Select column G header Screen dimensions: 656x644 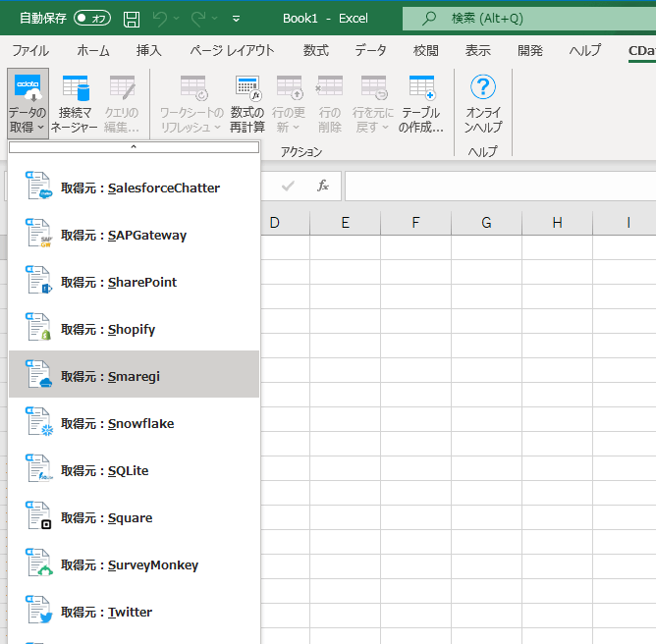[486, 223]
